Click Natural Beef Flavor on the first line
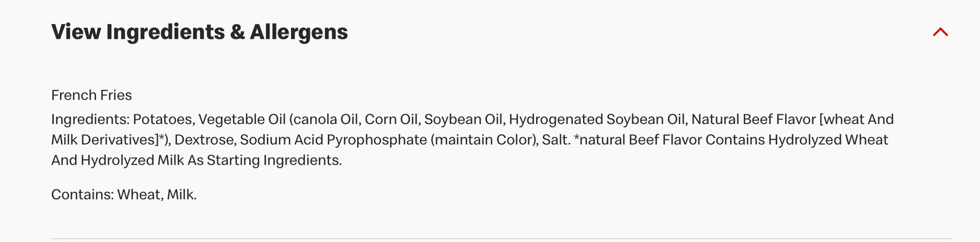The width and height of the screenshot is (980, 242). pyautogui.click(x=754, y=119)
